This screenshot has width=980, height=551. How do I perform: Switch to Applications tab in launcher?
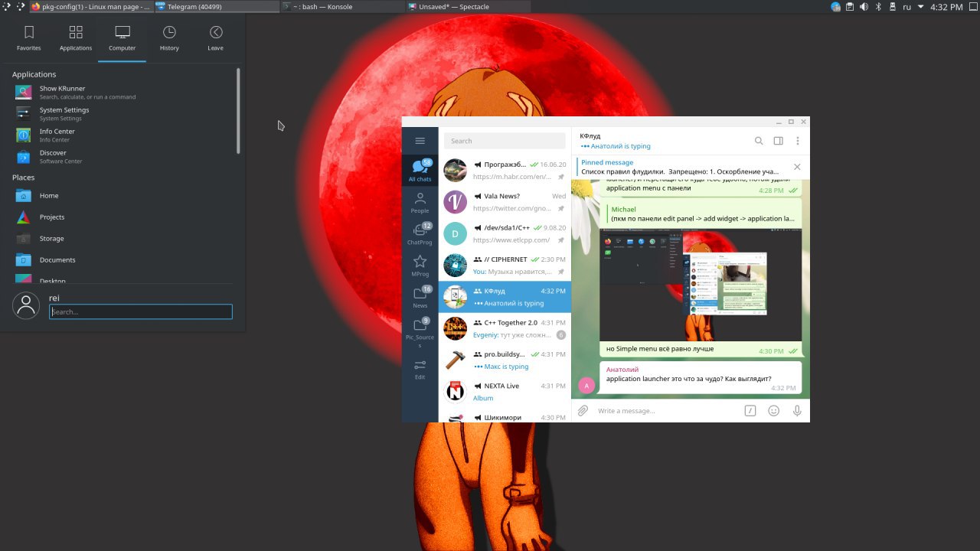click(76, 38)
